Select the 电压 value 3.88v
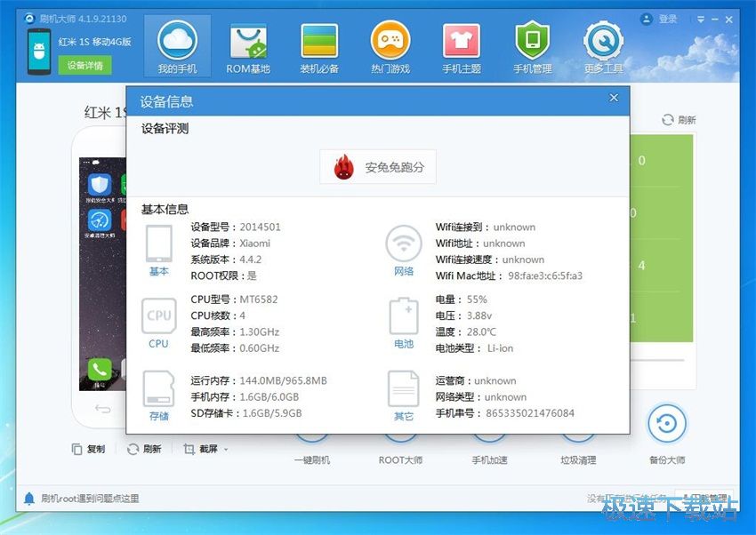Screen dimensions: 756x535 [479, 315]
